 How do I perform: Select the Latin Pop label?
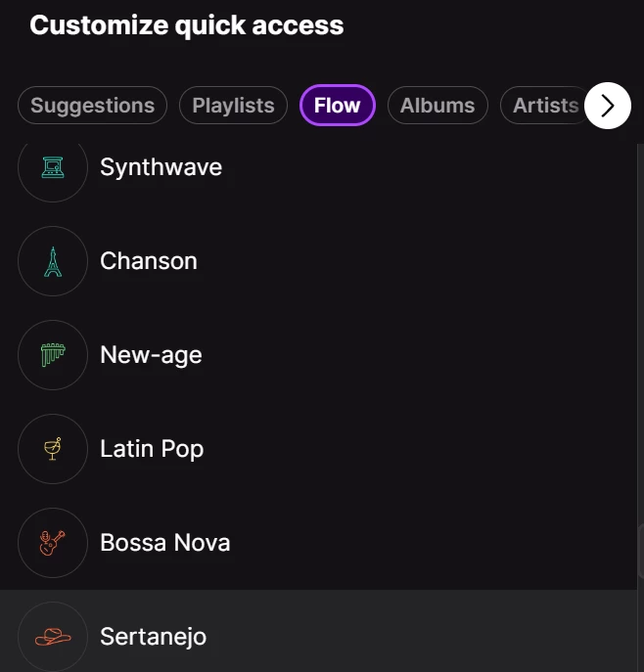pyautogui.click(x=152, y=449)
